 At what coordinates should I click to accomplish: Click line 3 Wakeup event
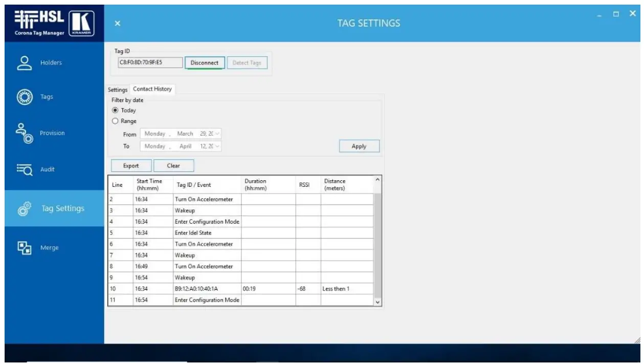207,210
